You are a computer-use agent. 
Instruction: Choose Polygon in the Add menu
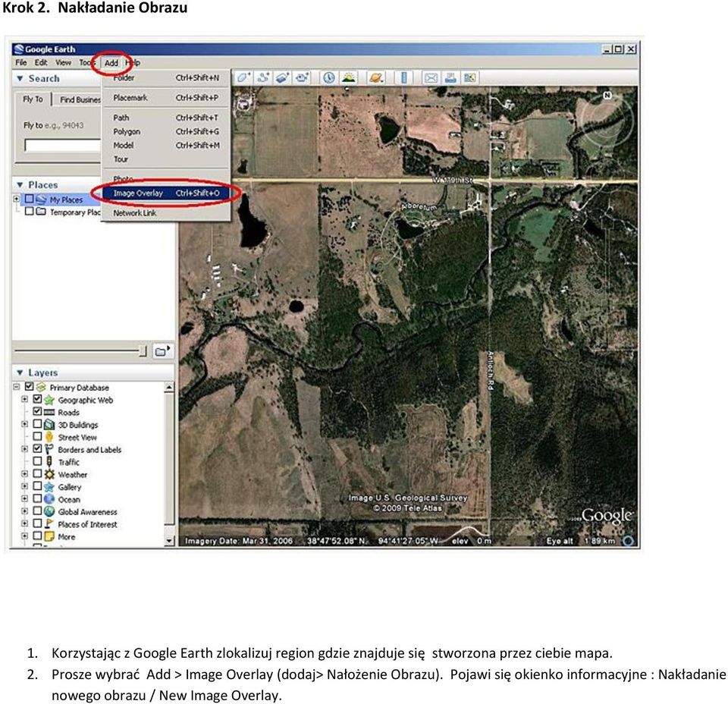(x=166, y=131)
